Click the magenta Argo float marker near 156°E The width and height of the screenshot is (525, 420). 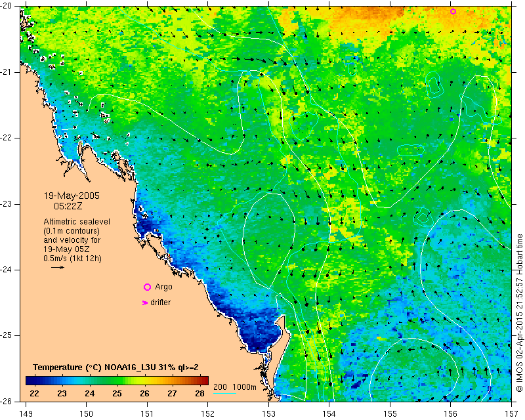453,11
